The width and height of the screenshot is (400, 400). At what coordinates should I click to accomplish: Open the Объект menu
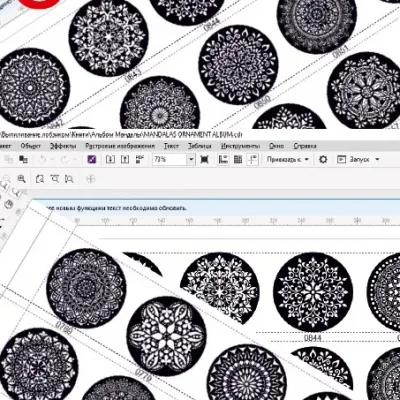tap(30, 146)
